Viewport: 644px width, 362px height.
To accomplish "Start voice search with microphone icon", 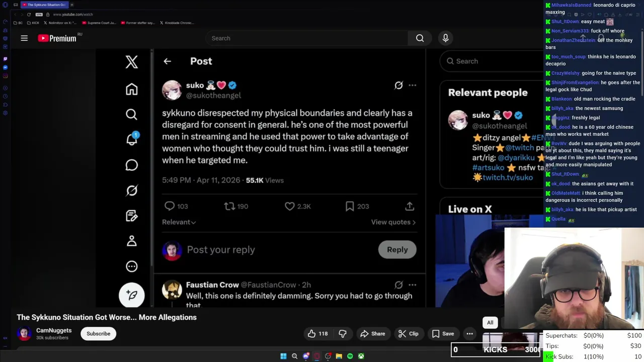I will pyautogui.click(x=445, y=38).
